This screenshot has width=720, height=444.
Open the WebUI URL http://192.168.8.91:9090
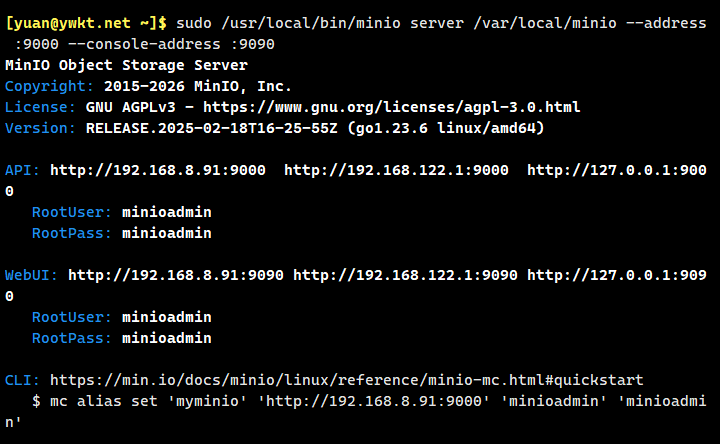tap(176, 275)
